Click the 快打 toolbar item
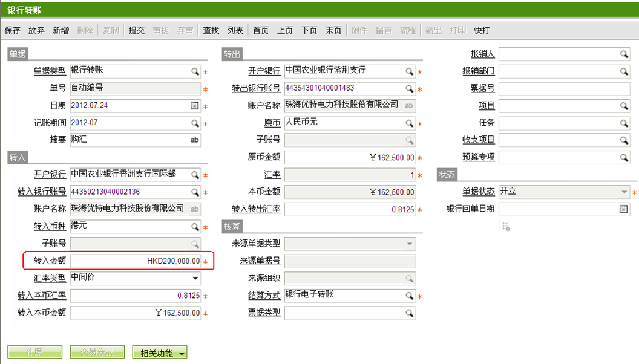This screenshot has width=639, height=364. coord(482,30)
